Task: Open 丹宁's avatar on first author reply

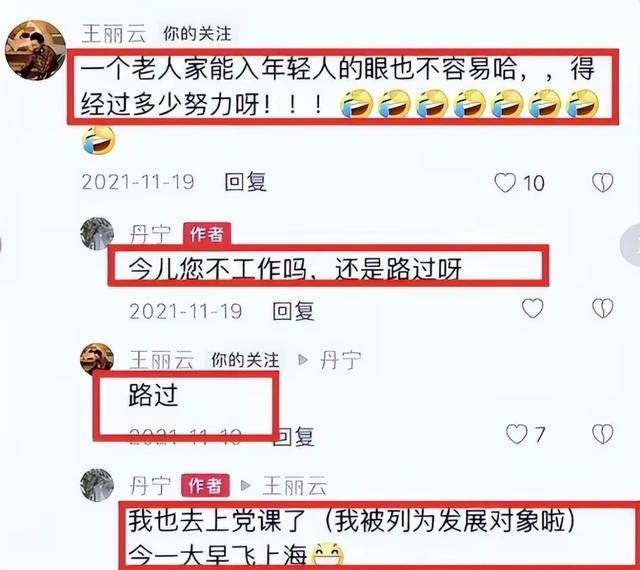Action: [x=97, y=234]
